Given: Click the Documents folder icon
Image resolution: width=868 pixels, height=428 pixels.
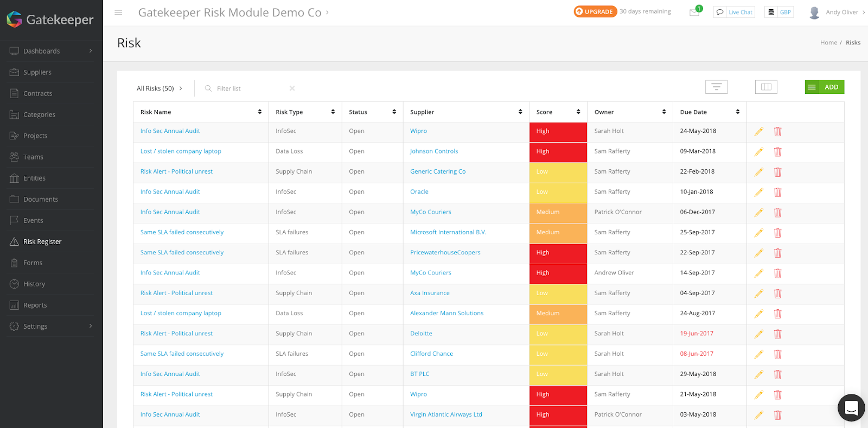Looking at the screenshot, I should pyautogui.click(x=14, y=199).
